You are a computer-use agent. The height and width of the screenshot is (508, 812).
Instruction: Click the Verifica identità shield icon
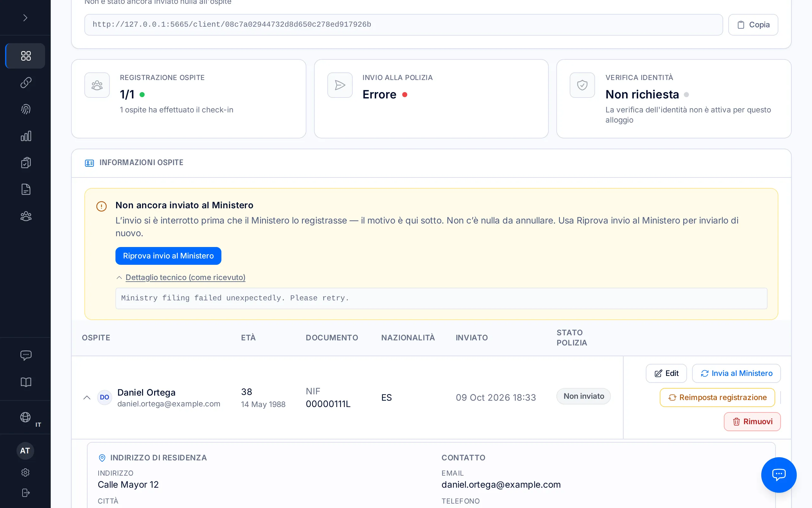click(x=582, y=85)
